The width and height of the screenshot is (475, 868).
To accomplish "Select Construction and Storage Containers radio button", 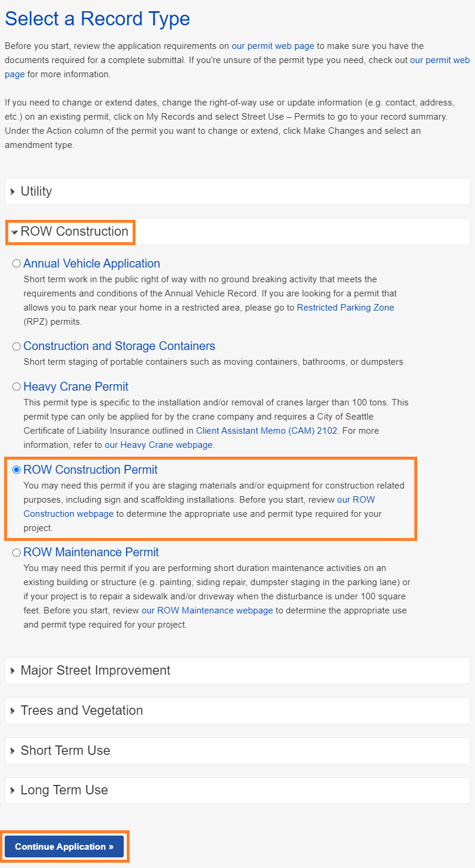I will (x=17, y=346).
